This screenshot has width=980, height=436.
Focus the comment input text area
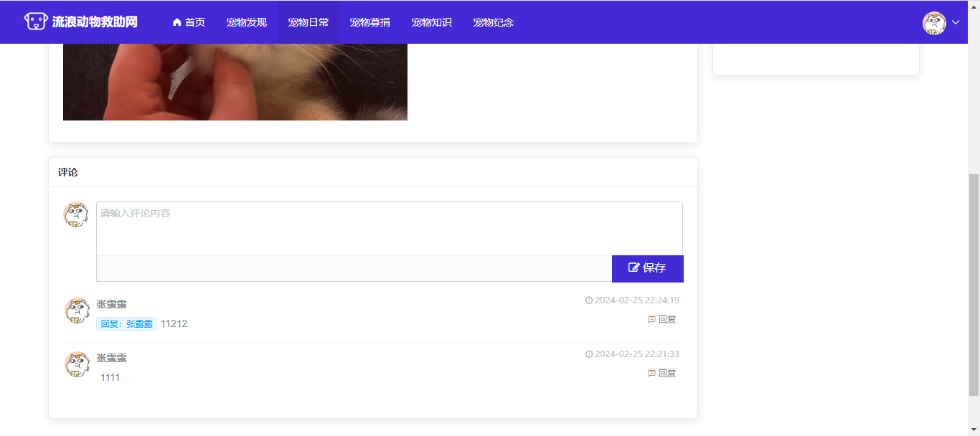389,228
